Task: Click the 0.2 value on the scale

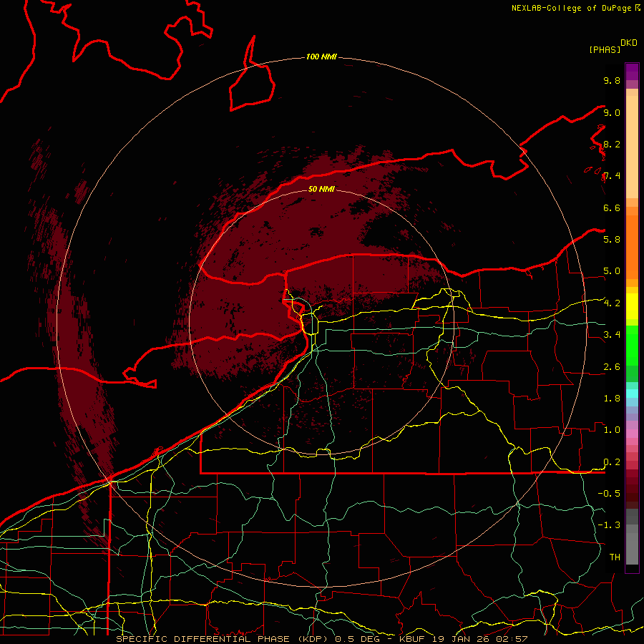Action: (612, 462)
